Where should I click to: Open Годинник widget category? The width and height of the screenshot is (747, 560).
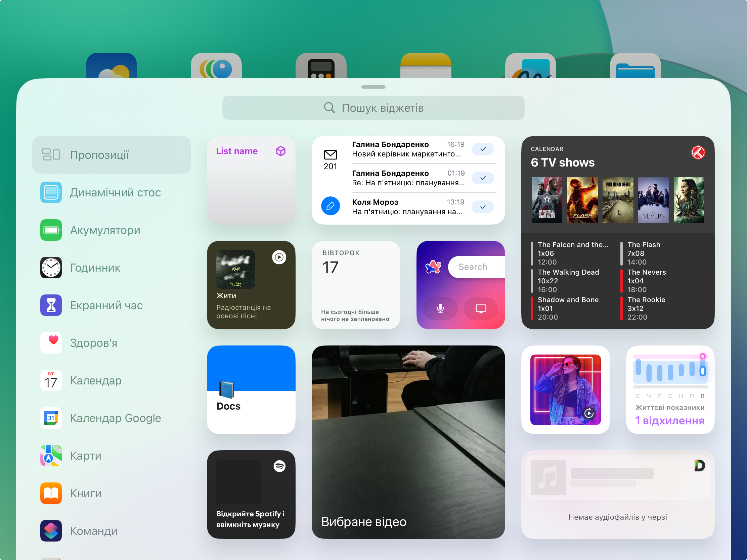coord(112,268)
